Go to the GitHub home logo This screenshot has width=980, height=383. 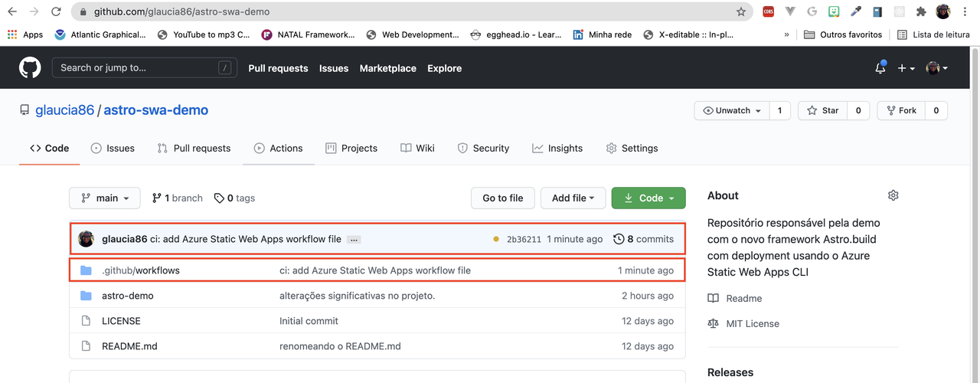pos(30,67)
